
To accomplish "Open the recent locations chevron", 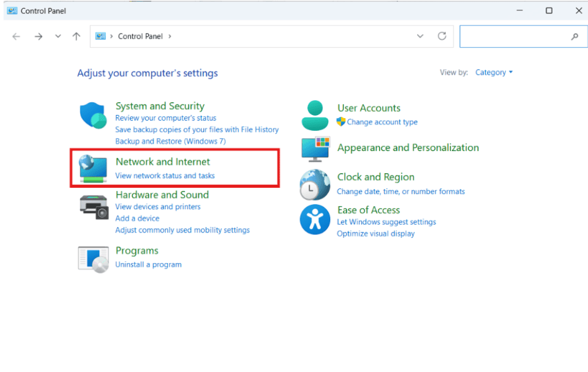I will [58, 36].
